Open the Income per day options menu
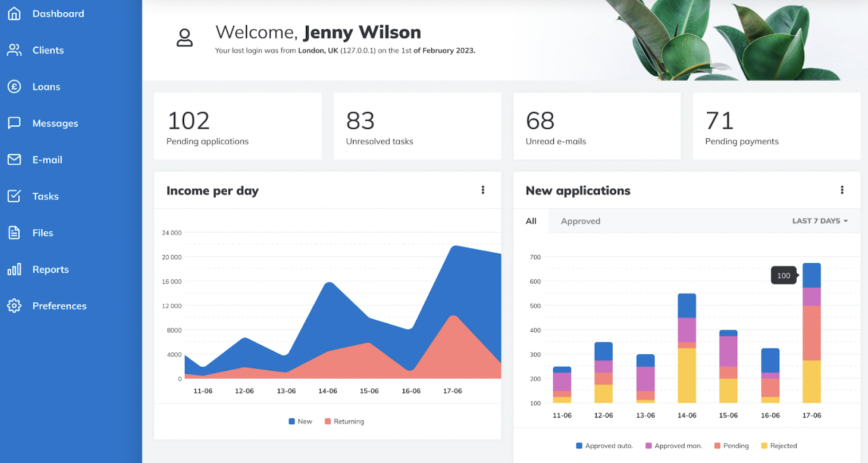 tap(483, 190)
